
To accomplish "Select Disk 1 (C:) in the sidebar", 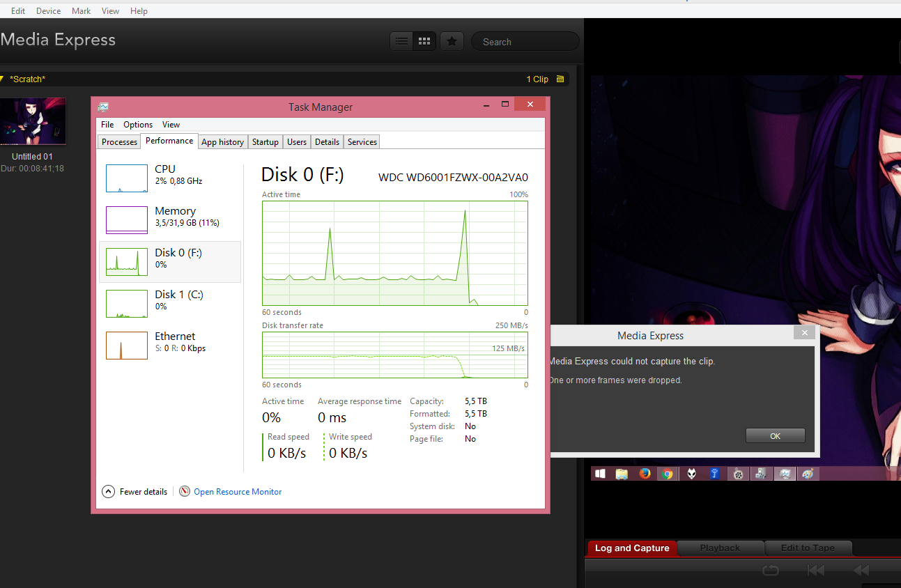I will coord(170,303).
